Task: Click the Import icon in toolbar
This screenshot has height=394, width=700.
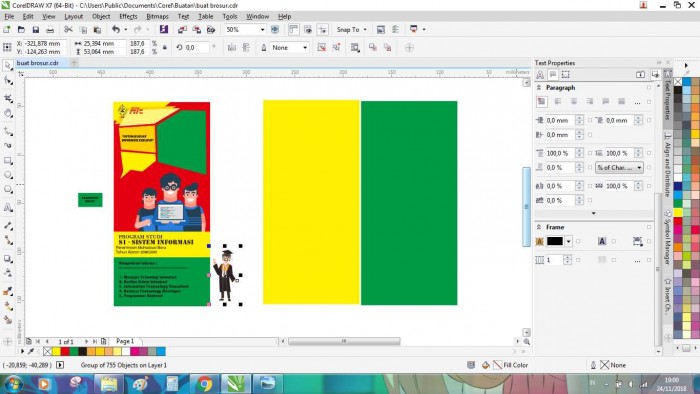Action: point(182,29)
